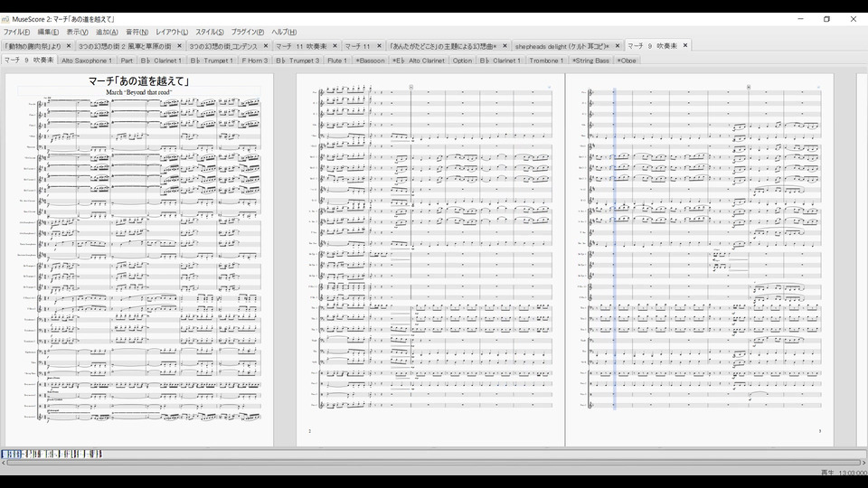Screen dimensions: 868x488
Task: Close the マーチ 11 吹奏楽 tab
Action: (335, 46)
